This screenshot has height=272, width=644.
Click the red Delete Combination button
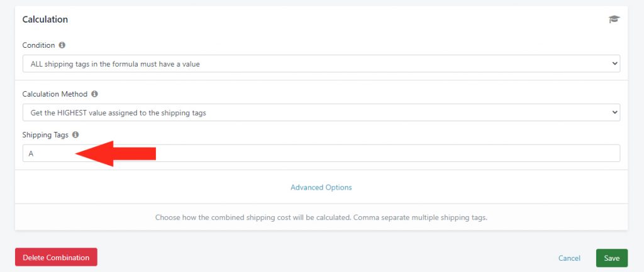click(56, 257)
